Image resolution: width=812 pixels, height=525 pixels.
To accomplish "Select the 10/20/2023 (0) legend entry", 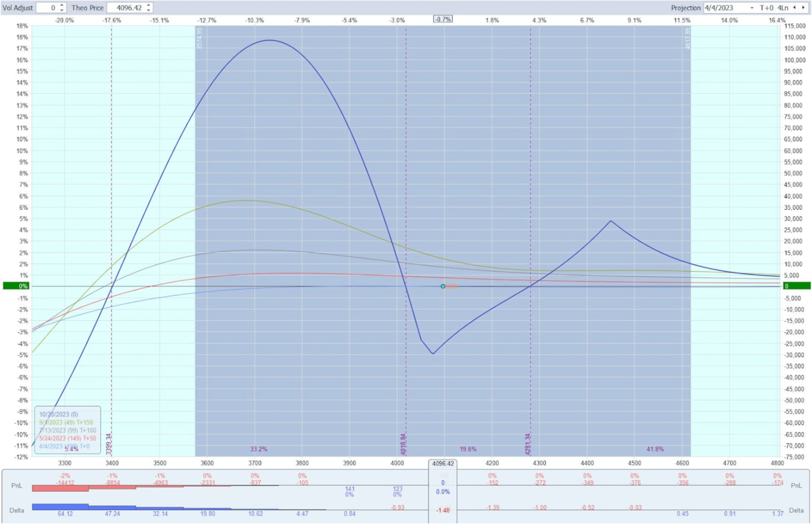I will (58, 415).
